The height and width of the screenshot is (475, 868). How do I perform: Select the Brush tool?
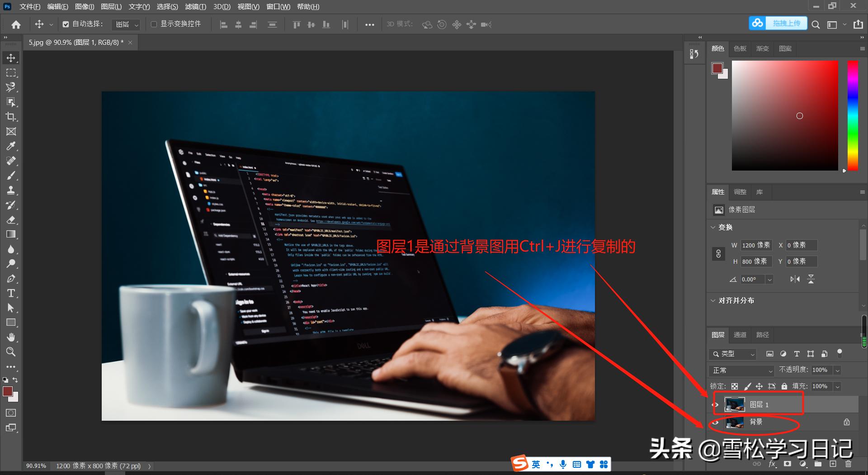[x=11, y=175]
